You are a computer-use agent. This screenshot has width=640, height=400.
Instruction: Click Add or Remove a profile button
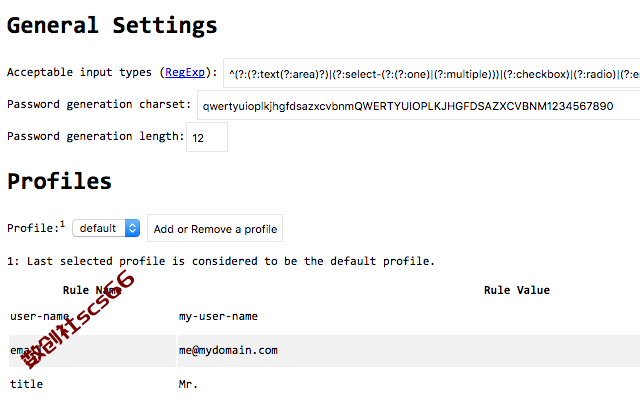coord(215,228)
